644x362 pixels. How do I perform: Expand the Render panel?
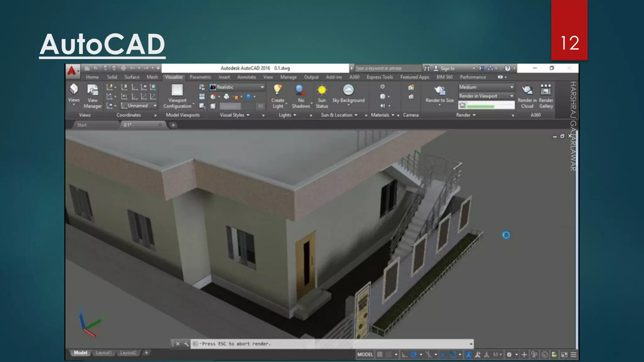pyautogui.click(x=466, y=115)
